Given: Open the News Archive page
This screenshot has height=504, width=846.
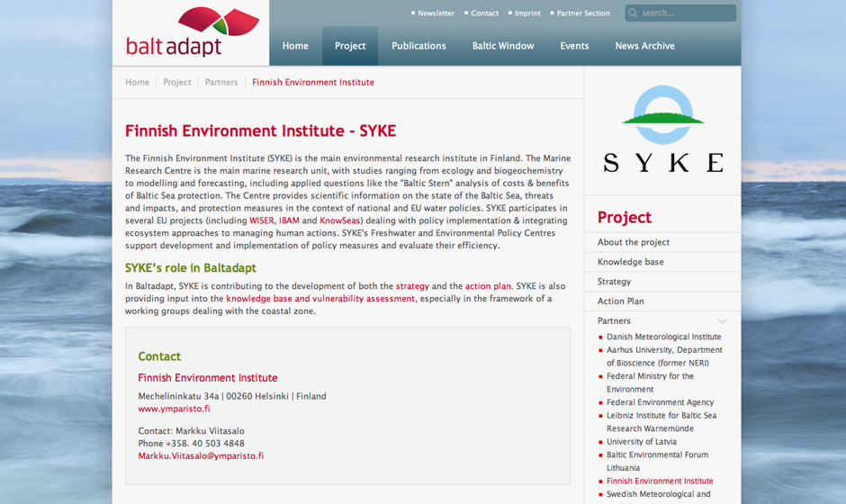Looking at the screenshot, I should [644, 46].
